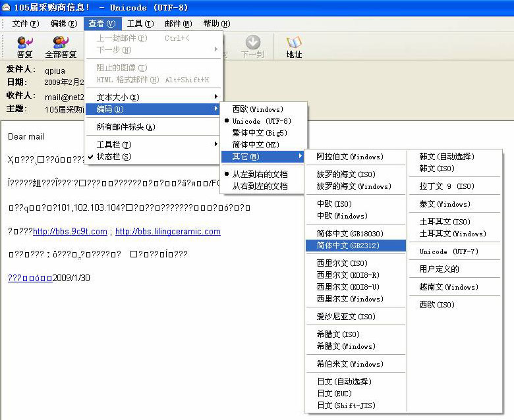Select All Headers (所有邮件标头) menu item
Screen dimensions: 514x420
pyautogui.click(x=126, y=127)
